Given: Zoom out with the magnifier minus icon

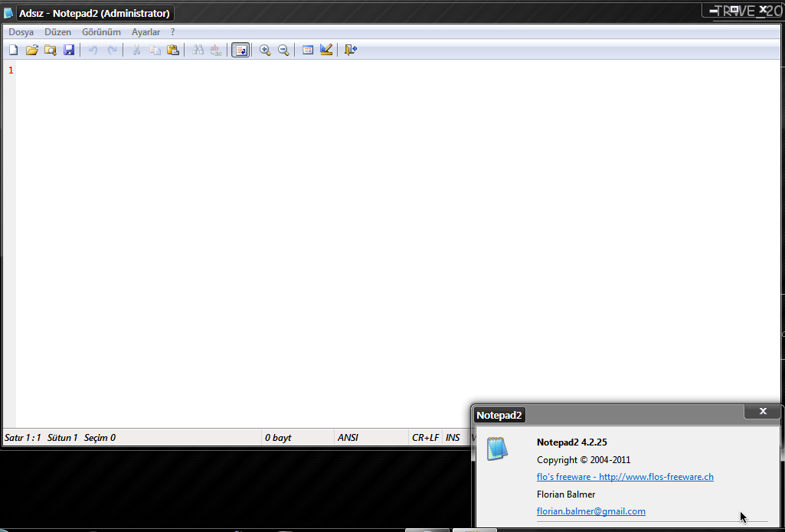Looking at the screenshot, I should point(283,50).
